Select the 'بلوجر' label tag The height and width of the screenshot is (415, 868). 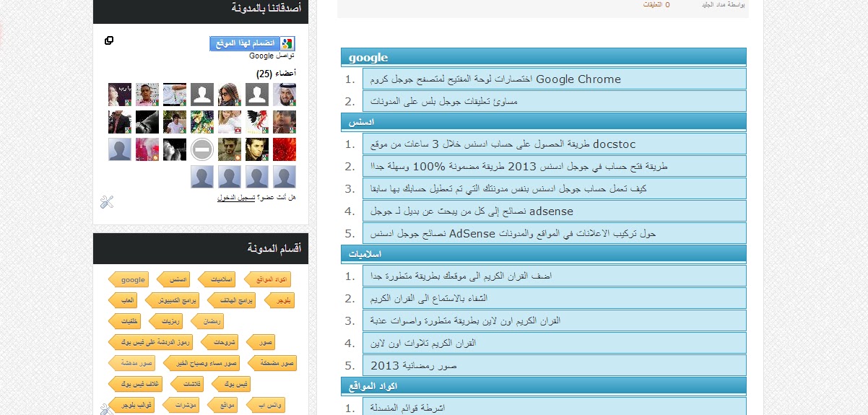click(280, 300)
